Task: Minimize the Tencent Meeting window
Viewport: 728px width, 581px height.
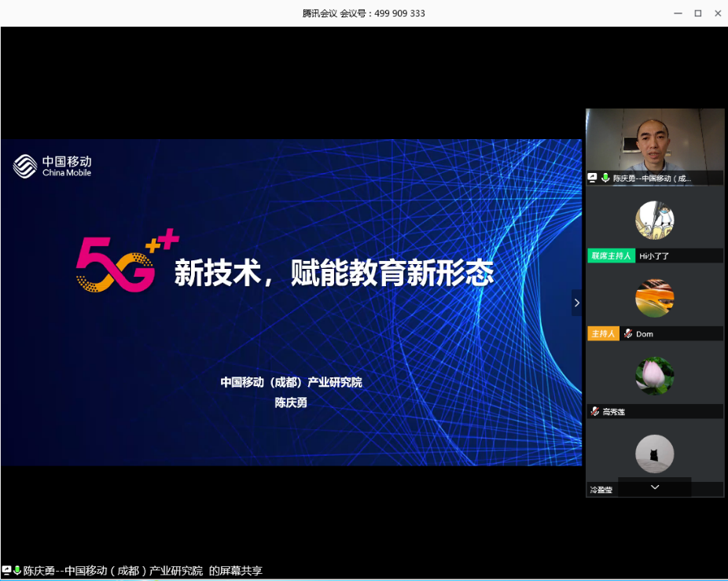Action: click(678, 13)
